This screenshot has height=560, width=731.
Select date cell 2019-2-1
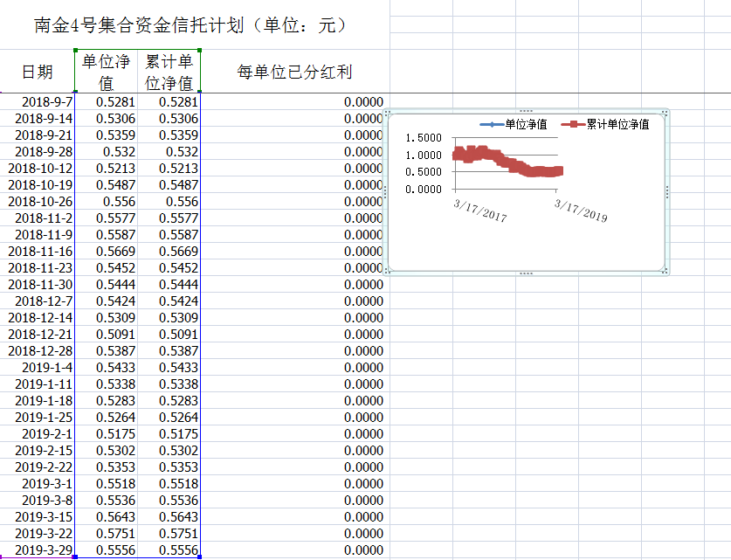click(x=38, y=433)
